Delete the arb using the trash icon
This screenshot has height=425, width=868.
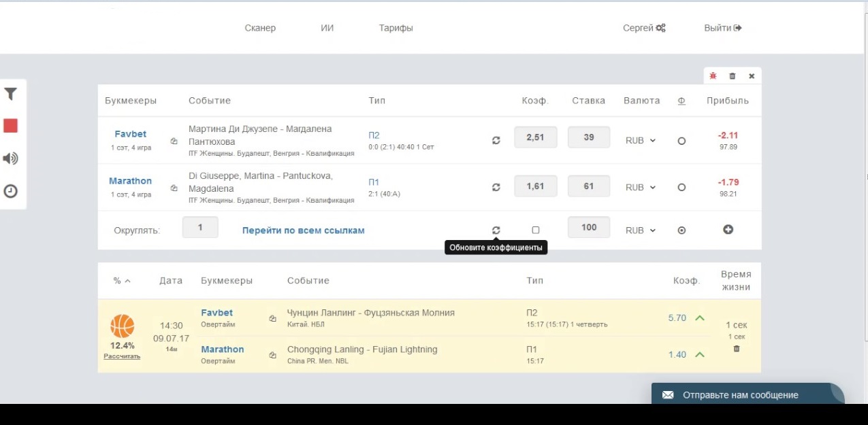click(x=731, y=75)
